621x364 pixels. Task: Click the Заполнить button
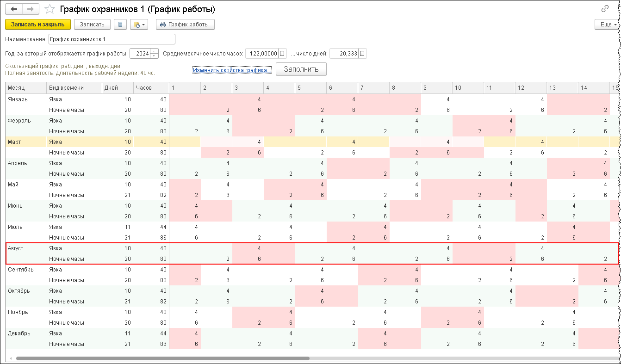pos(301,69)
